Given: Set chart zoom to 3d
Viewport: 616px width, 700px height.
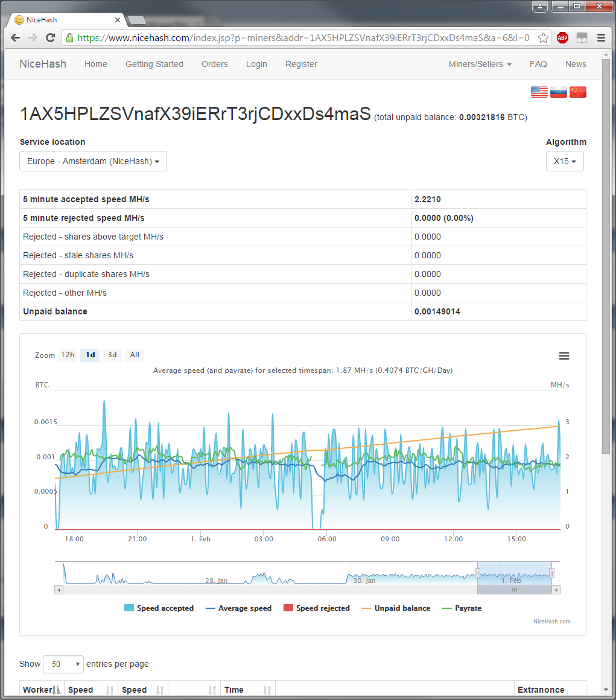Looking at the screenshot, I should pos(112,355).
